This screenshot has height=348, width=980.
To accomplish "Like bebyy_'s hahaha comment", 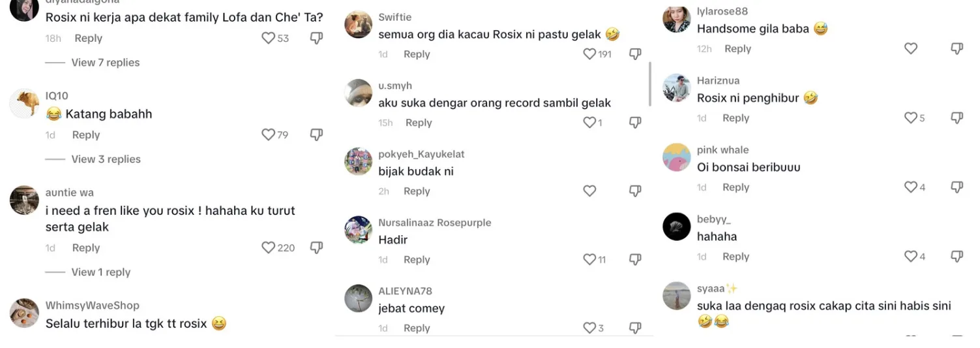I will pos(911,257).
